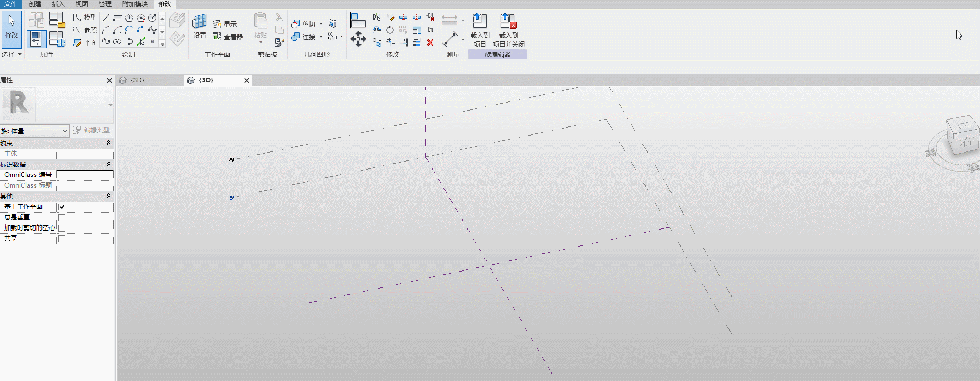This screenshot has width=980, height=381.
Task: Click the Rotate tool icon
Action: click(x=390, y=30)
